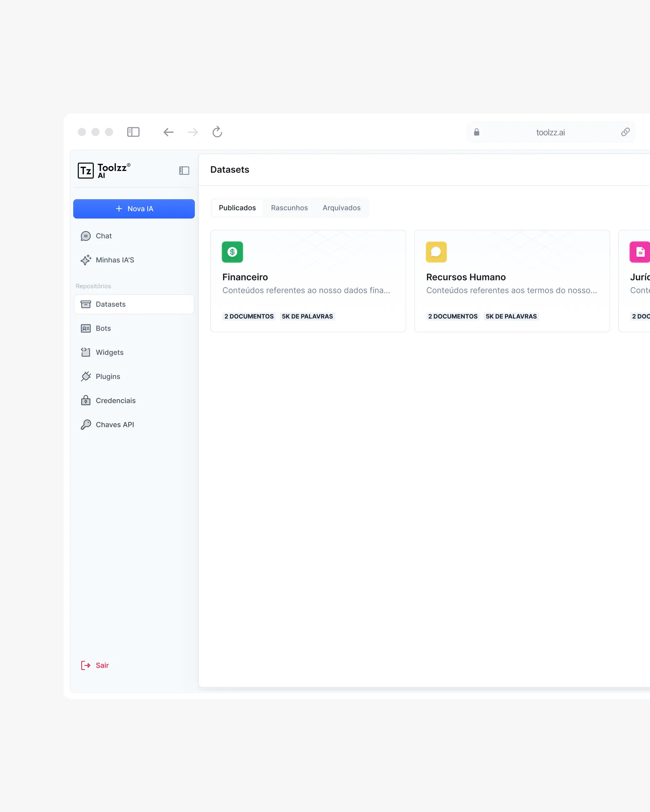The height and width of the screenshot is (812, 650).
Task: Open Chat from the sidebar
Action: point(104,236)
